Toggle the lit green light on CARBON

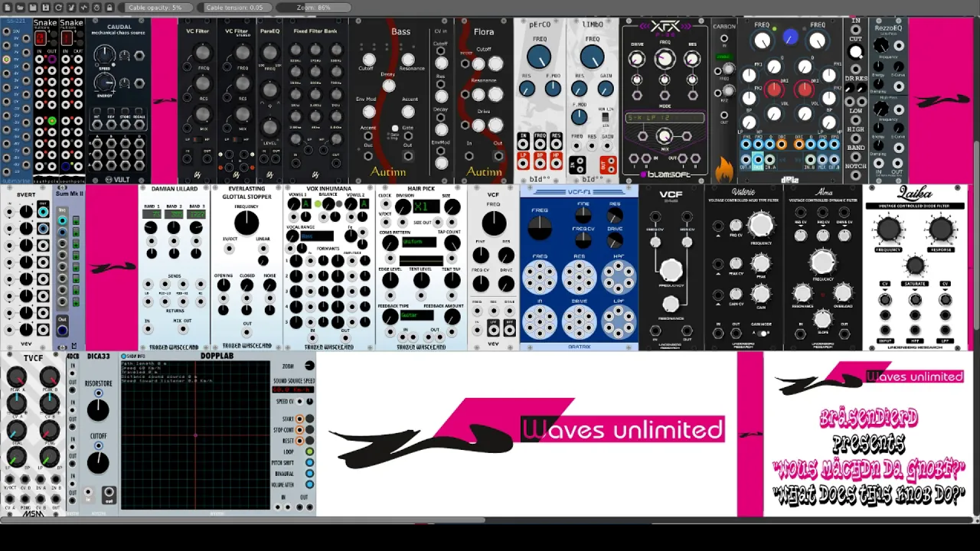[x=724, y=57]
